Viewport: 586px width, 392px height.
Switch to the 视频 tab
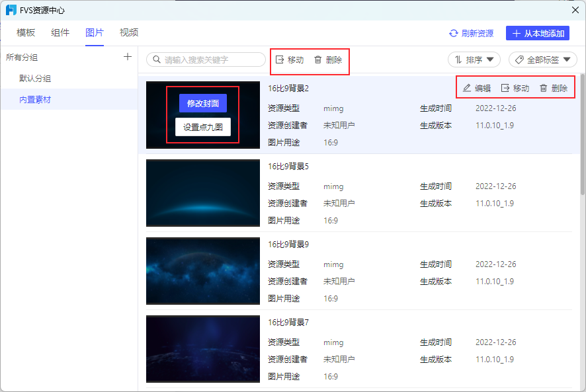(129, 32)
